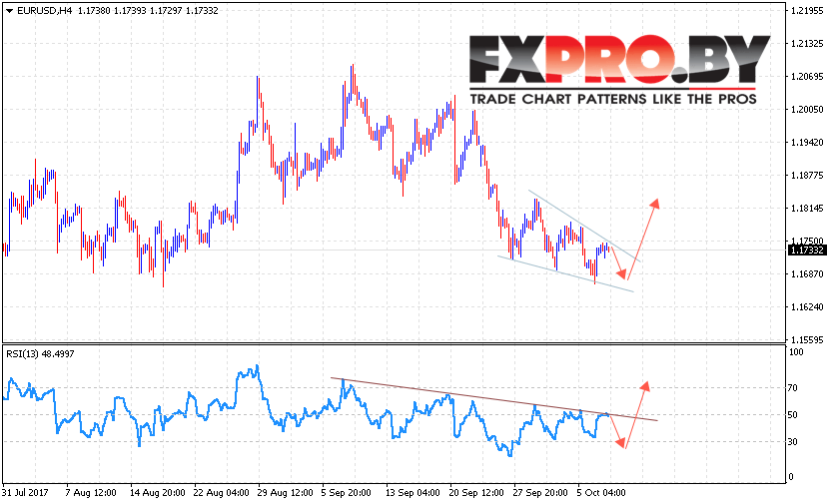Select the 1.18775 price axis label
The image size is (828, 504).
pos(807,176)
